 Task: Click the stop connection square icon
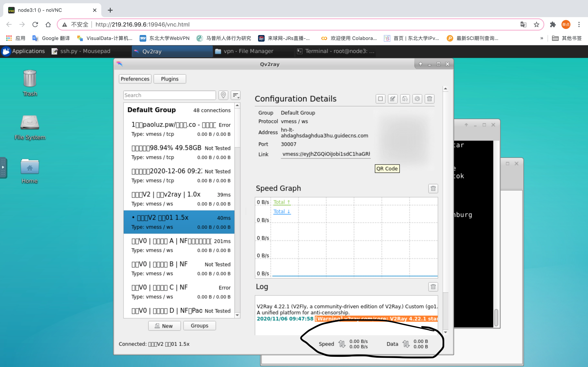click(x=380, y=99)
